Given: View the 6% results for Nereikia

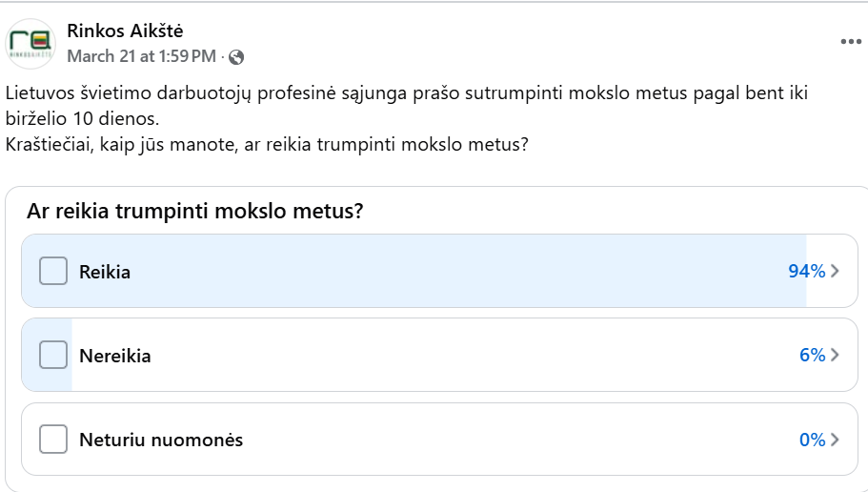Looking at the screenshot, I should pyautogui.click(x=812, y=355).
